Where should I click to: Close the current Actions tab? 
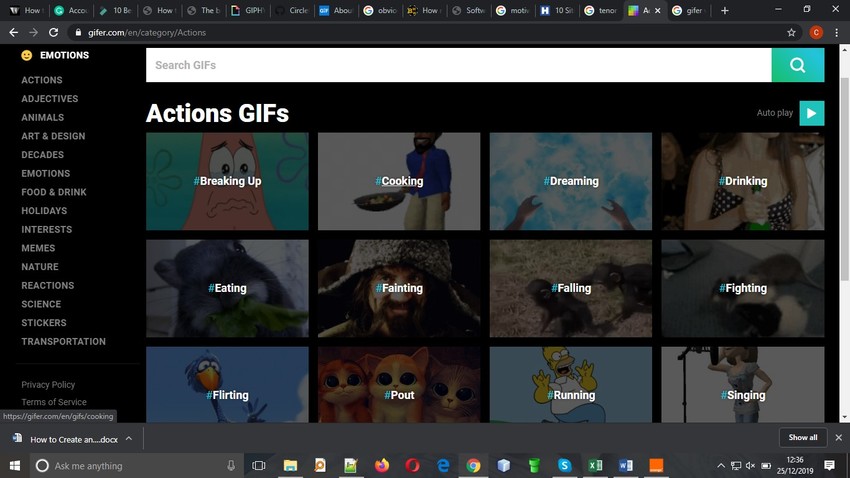(x=658, y=10)
